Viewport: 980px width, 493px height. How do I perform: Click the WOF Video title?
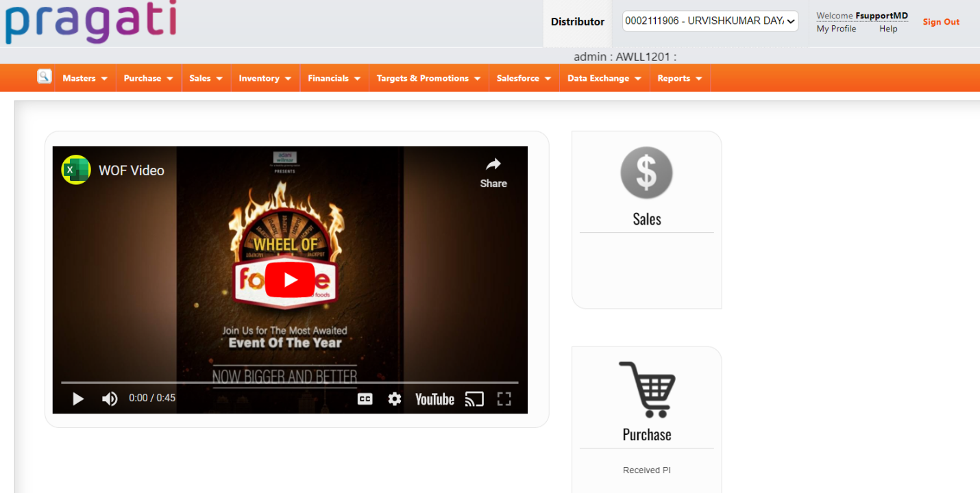click(132, 170)
